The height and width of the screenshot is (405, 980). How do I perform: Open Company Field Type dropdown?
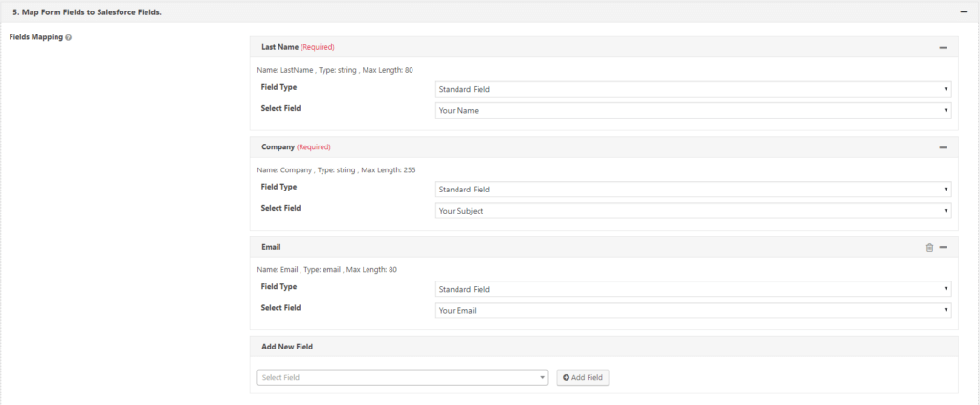click(693, 190)
